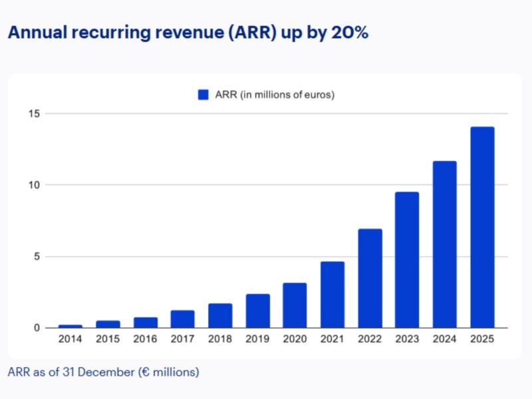
Task: Click the x-axis label '2020'
Action: pos(295,339)
